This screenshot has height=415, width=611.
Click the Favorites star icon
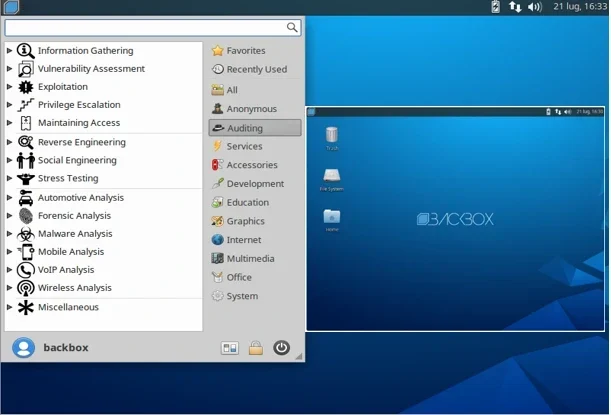pyautogui.click(x=217, y=51)
